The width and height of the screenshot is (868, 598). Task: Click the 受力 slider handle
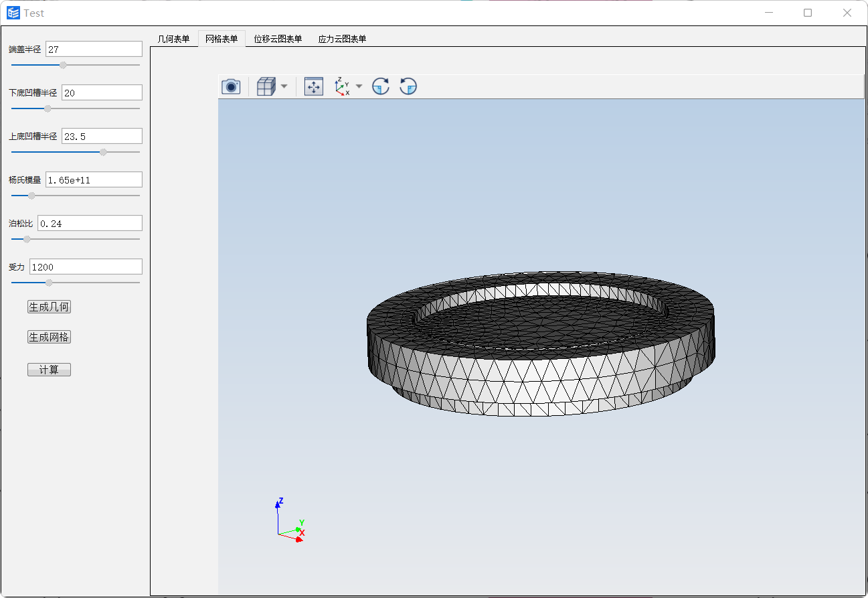tap(49, 283)
